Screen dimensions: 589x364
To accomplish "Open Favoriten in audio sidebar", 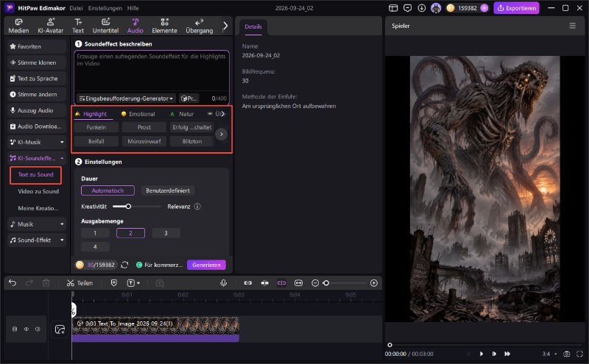I will tap(37, 46).
